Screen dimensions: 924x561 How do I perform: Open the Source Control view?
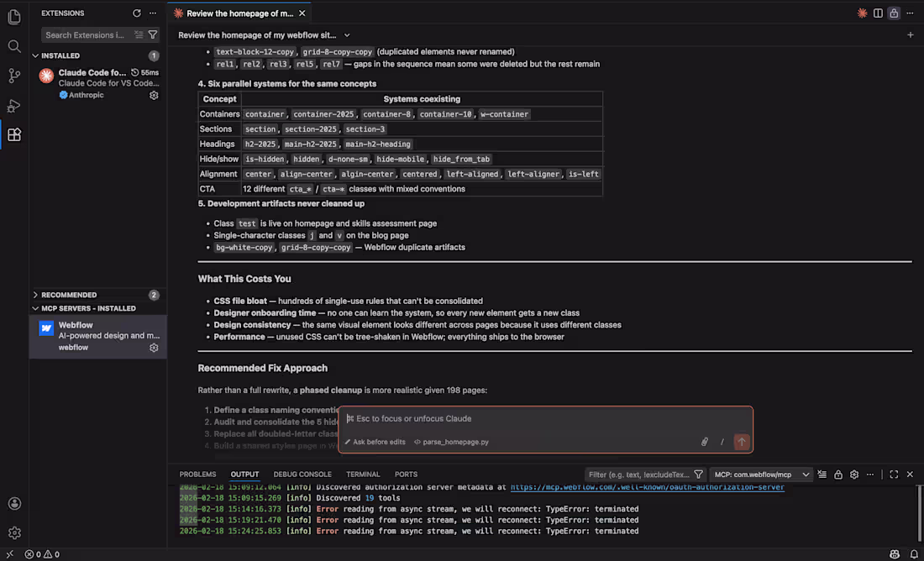click(14, 76)
